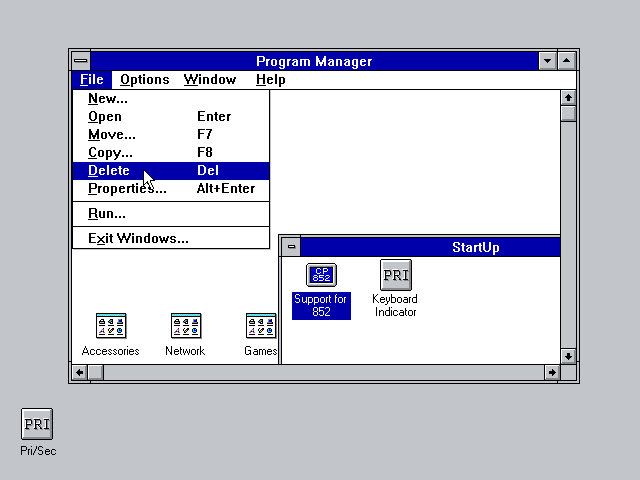Click the Accessories group label
The width and height of the screenshot is (640, 480).
[x=111, y=351]
